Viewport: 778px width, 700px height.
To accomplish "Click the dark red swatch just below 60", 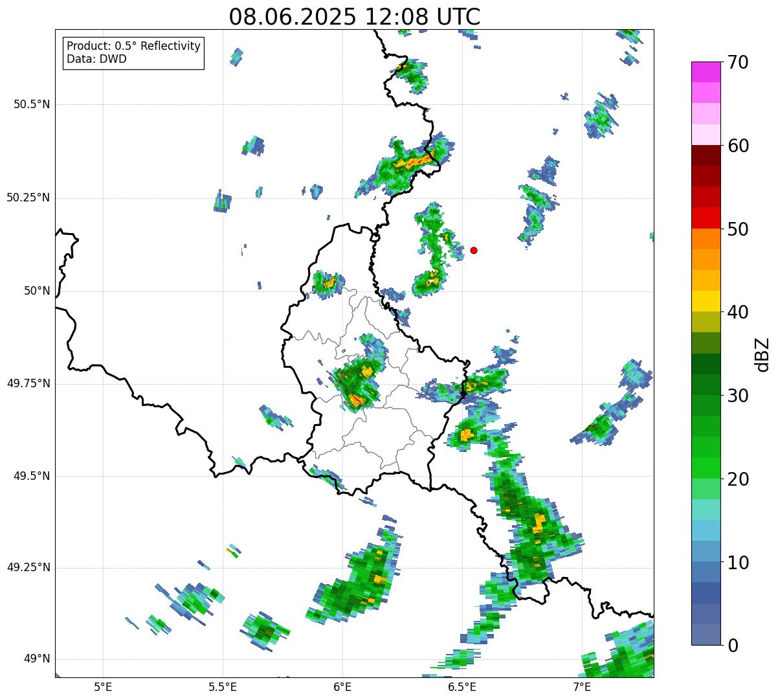I will [706, 155].
